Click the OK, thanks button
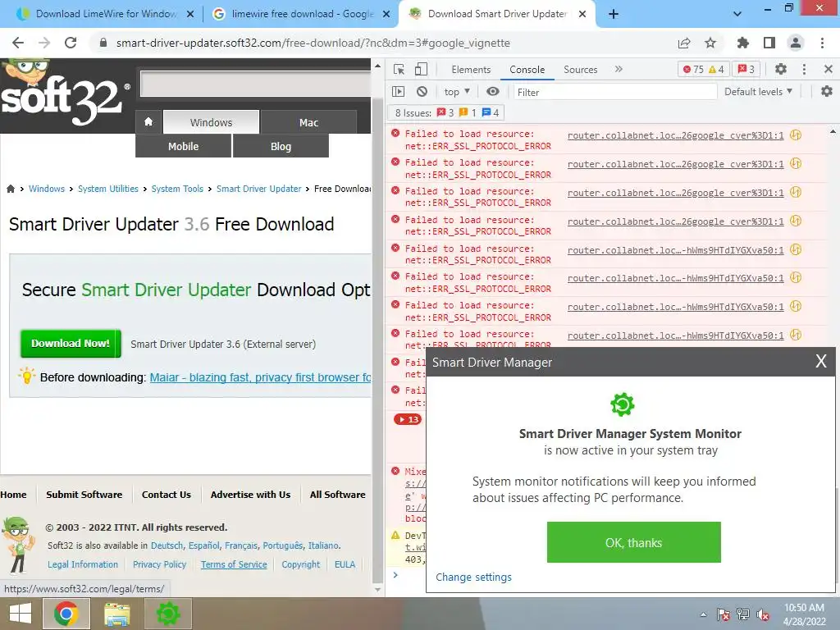This screenshot has height=630, width=840. (634, 542)
